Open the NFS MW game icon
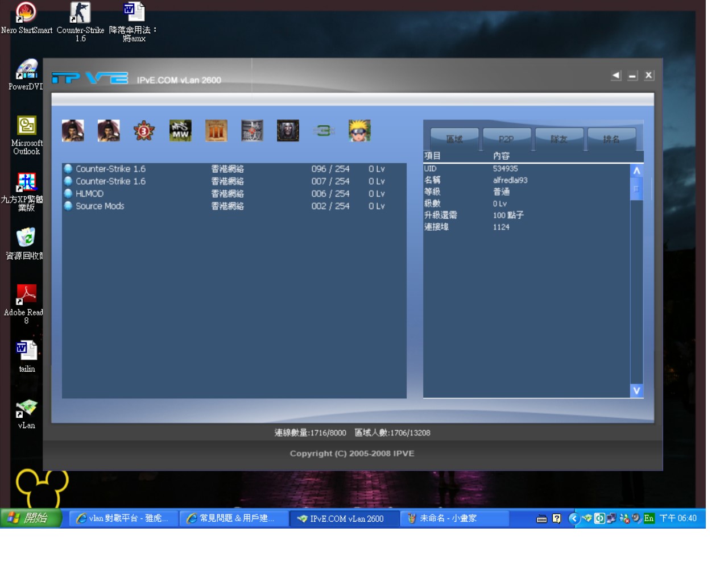The image size is (728, 582). 180,131
